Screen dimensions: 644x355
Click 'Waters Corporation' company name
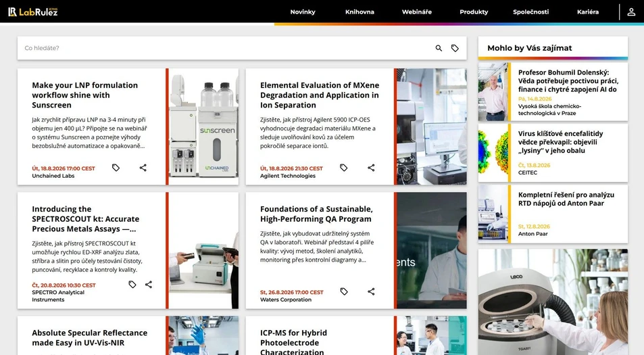click(x=285, y=300)
